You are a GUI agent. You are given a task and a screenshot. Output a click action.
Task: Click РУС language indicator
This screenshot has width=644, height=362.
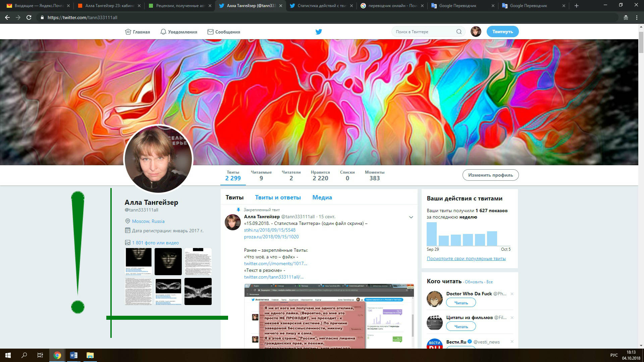point(614,355)
